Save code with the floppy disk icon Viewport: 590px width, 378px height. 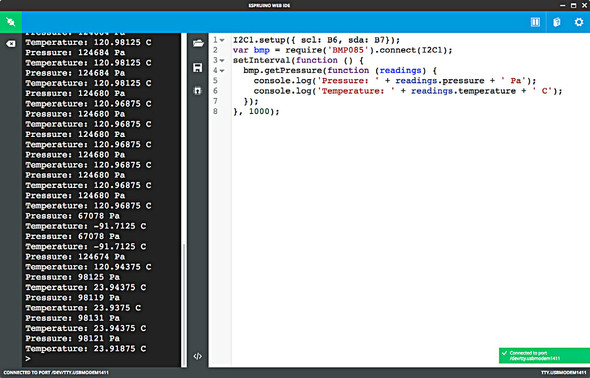198,67
